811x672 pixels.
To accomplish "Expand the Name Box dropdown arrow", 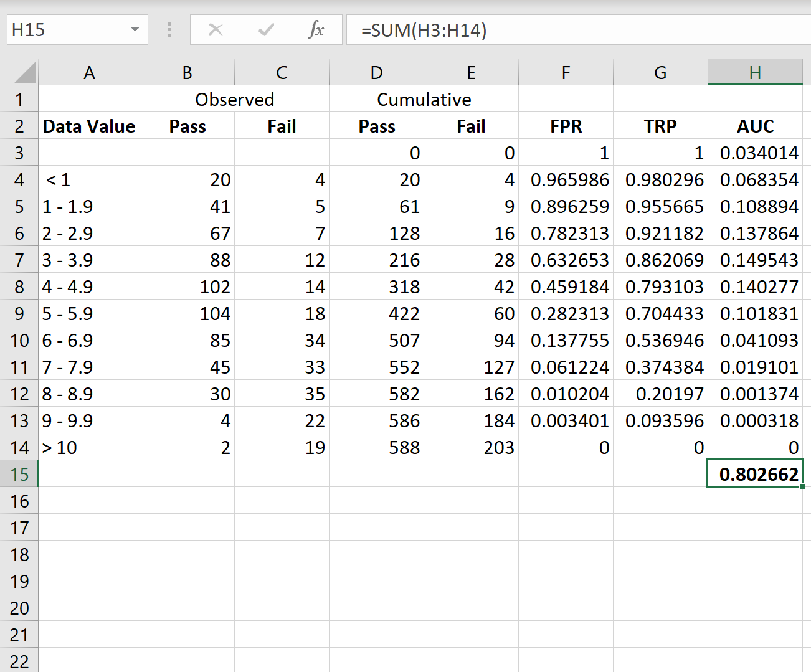I will coord(135,30).
